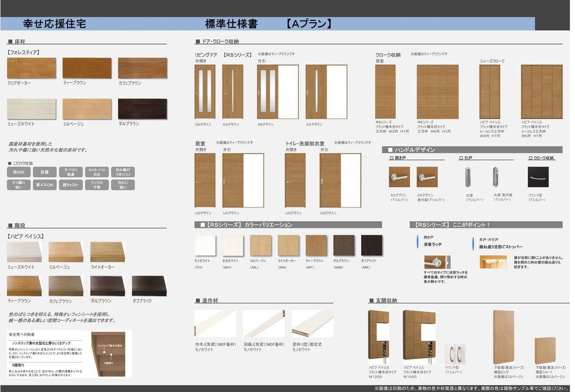Click the 耐キャスター badge
Image resolution: width=575 pixels, height=392 pixels.
(71, 185)
